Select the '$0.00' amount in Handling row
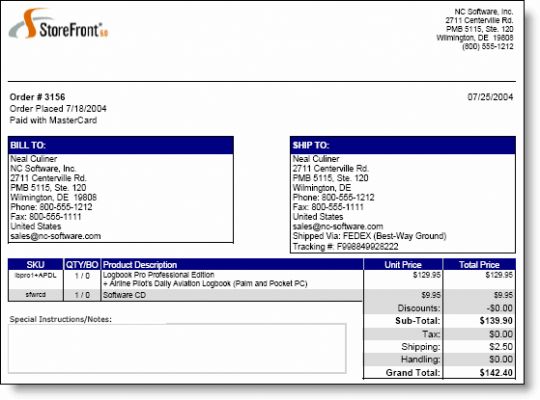 point(501,359)
